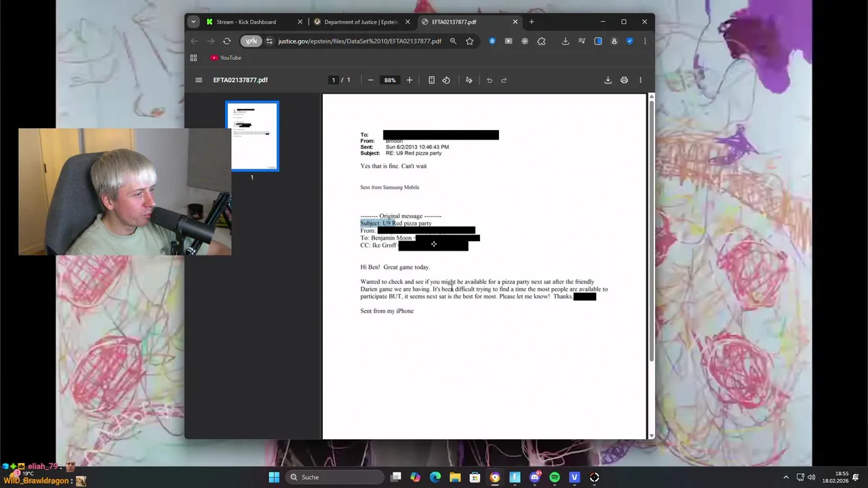868x488 pixels.
Task: Activate the PDF draw annotation tool
Action: pyautogui.click(x=469, y=80)
